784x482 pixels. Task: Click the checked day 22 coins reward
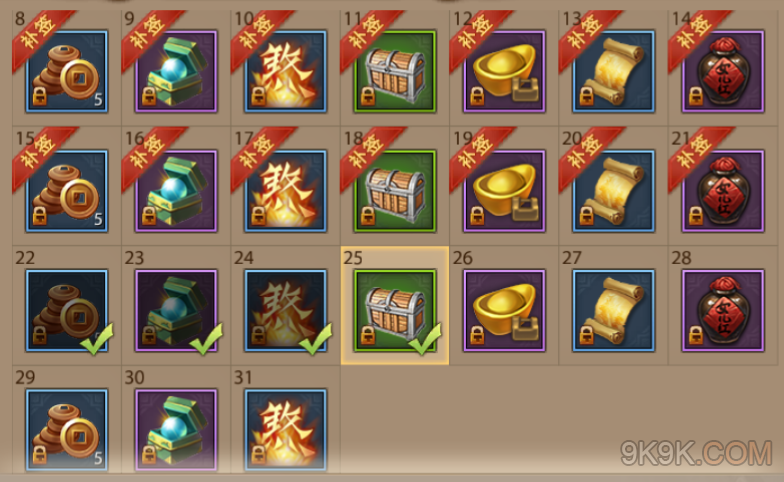[x=66, y=310]
